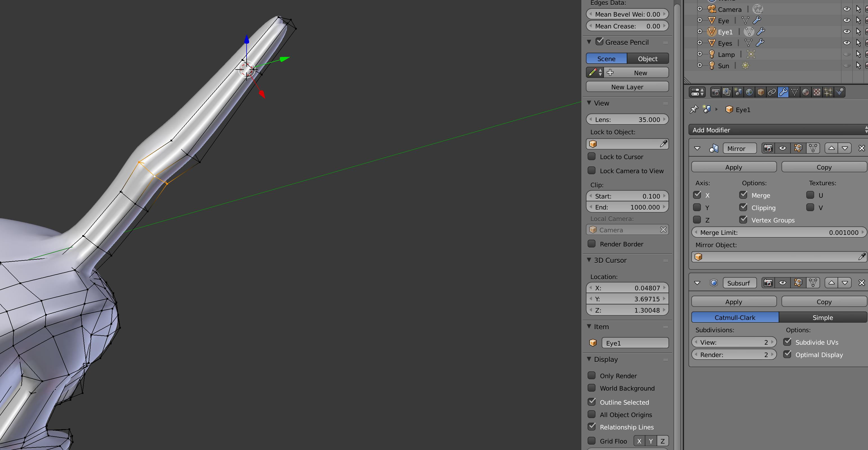The width and height of the screenshot is (868, 450).
Task: Toggle Mirror modifier cage triangle icon
Action: [x=813, y=148]
